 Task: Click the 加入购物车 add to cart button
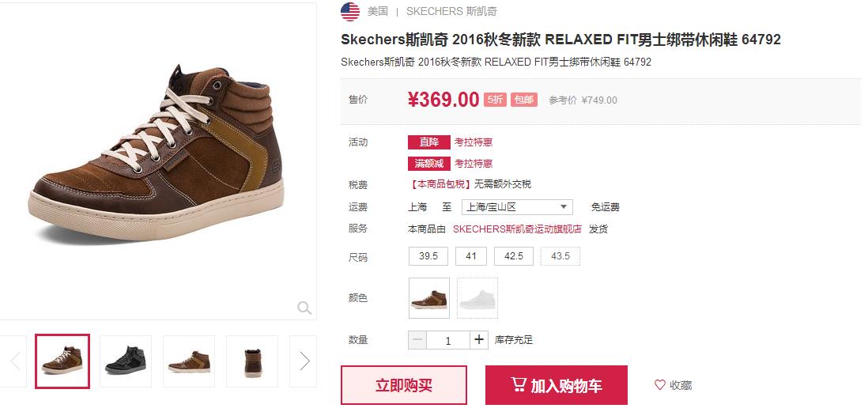(557, 385)
